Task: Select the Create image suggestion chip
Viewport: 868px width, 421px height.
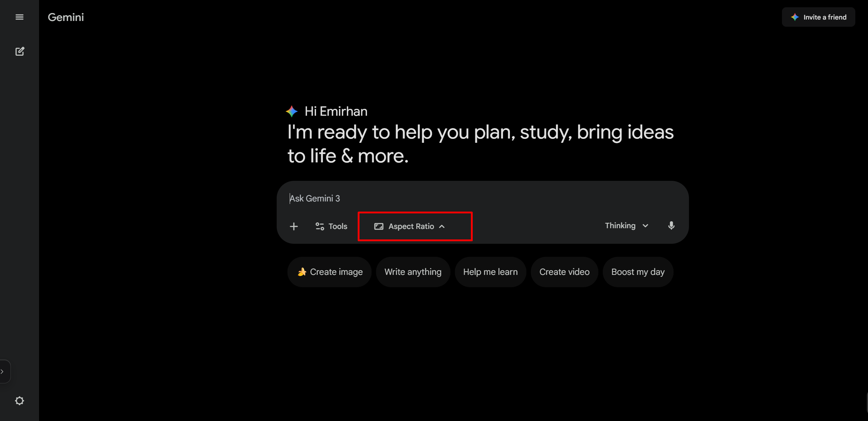Action: coord(329,272)
